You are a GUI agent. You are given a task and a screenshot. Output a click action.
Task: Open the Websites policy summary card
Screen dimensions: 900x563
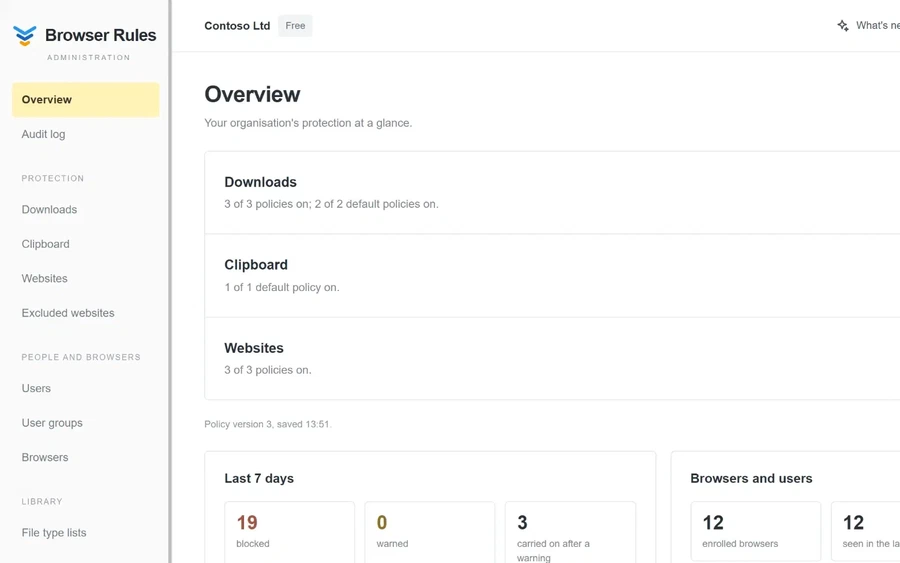coord(552,359)
